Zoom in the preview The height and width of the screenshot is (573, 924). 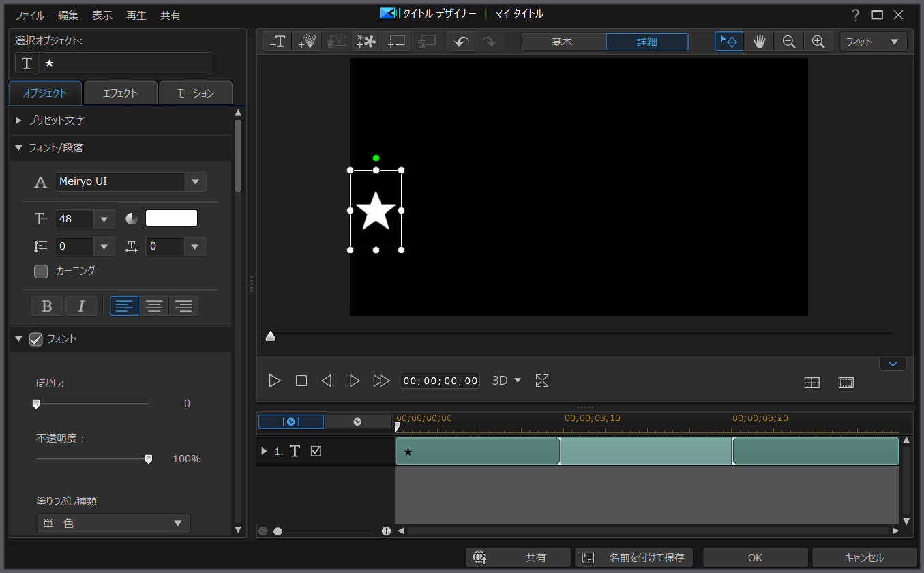click(x=819, y=42)
